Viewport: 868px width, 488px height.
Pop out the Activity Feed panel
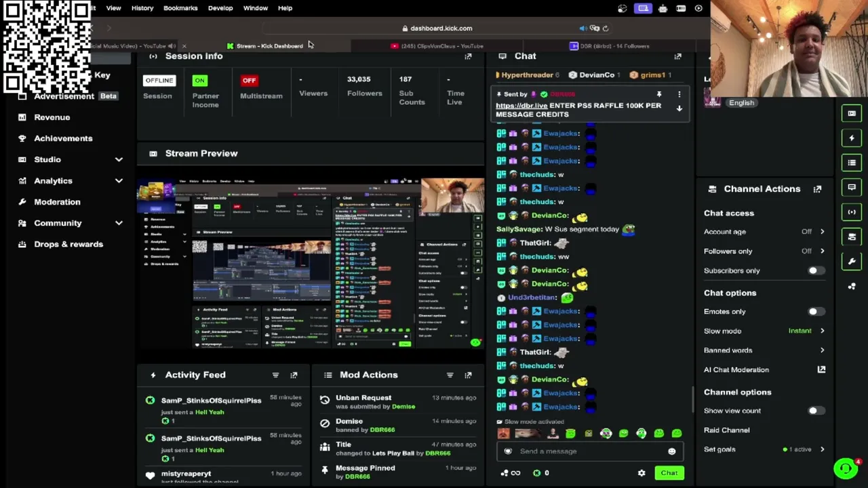coord(294,375)
